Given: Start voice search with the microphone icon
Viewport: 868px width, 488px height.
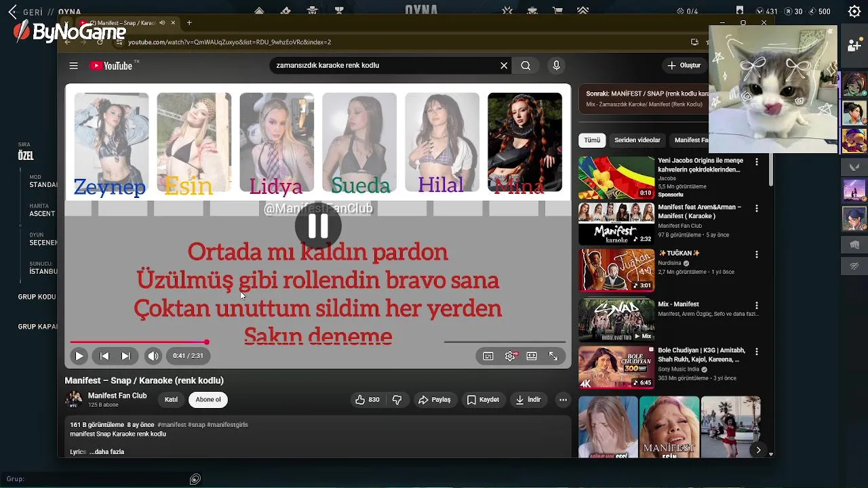Looking at the screenshot, I should click(x=556, y=66).
